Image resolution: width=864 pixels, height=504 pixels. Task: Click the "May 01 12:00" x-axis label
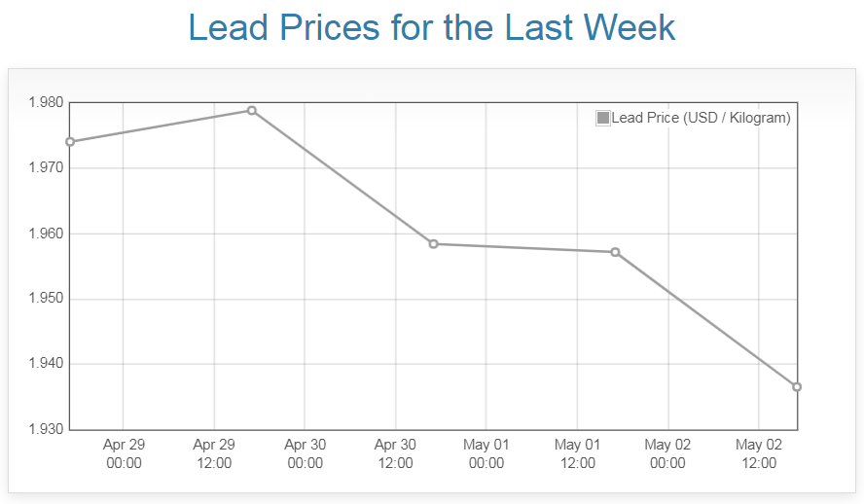coord(578,453)
